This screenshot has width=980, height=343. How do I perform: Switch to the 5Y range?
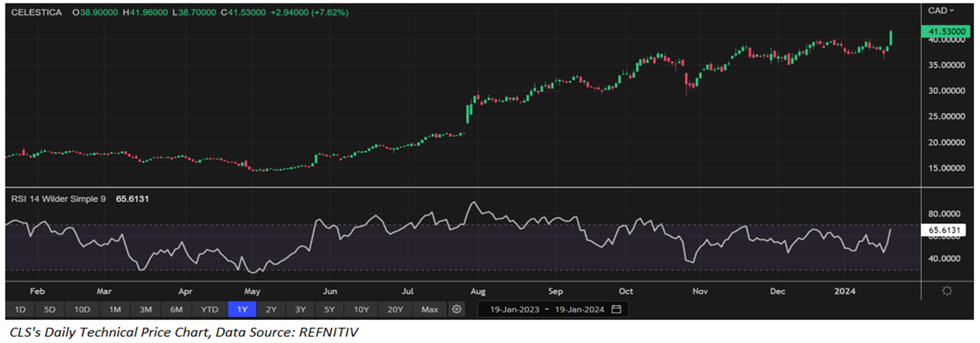tap(329, 309)
